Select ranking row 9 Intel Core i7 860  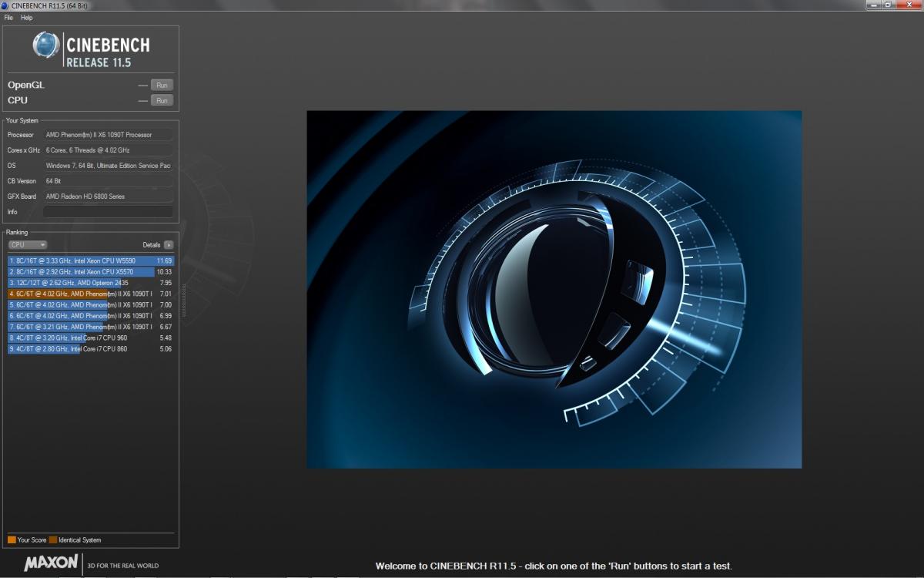point(91,349)
